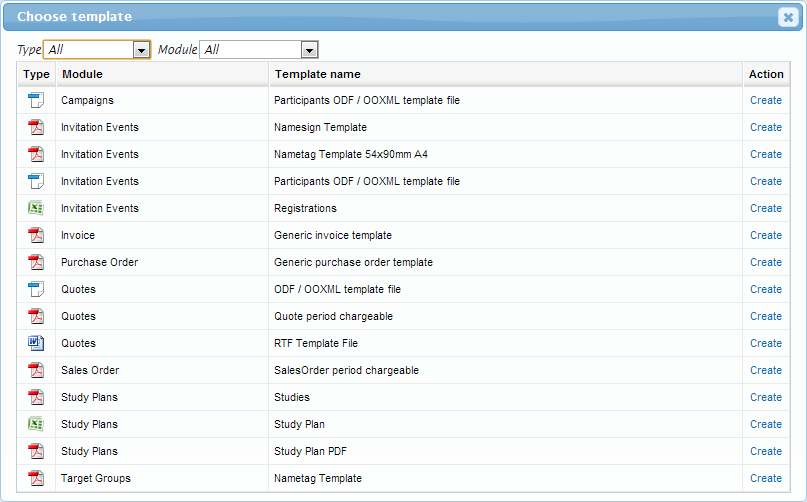Viewport: 807px width, 502px height.
Task: Open the Type filter dropdown
Action: tap(97, 50)
